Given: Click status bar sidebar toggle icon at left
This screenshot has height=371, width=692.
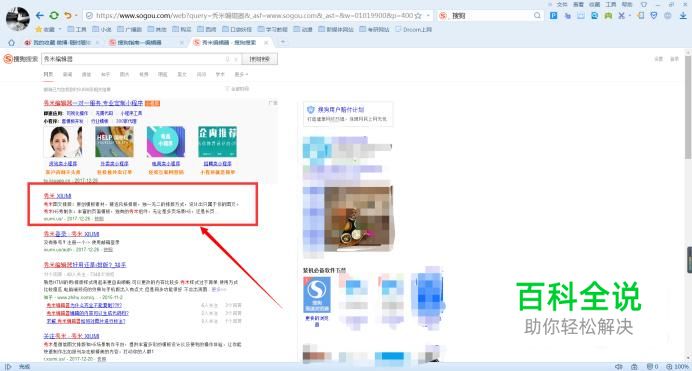Looking at the screenshot, I should pos(8,367).
